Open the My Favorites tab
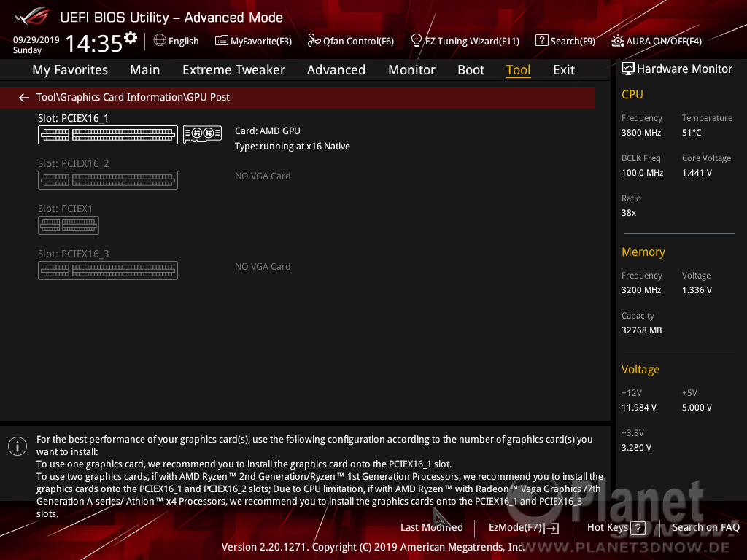The width and height of the screenshot is (747, 560). point(70,70)
